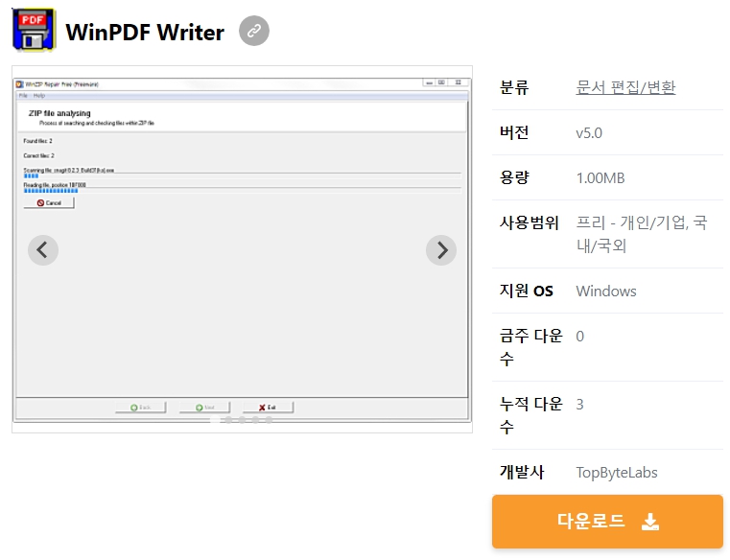The width and height of the screenshot is (730, 560).
Task: Click the Windows supported OS value
Action: 606,291
